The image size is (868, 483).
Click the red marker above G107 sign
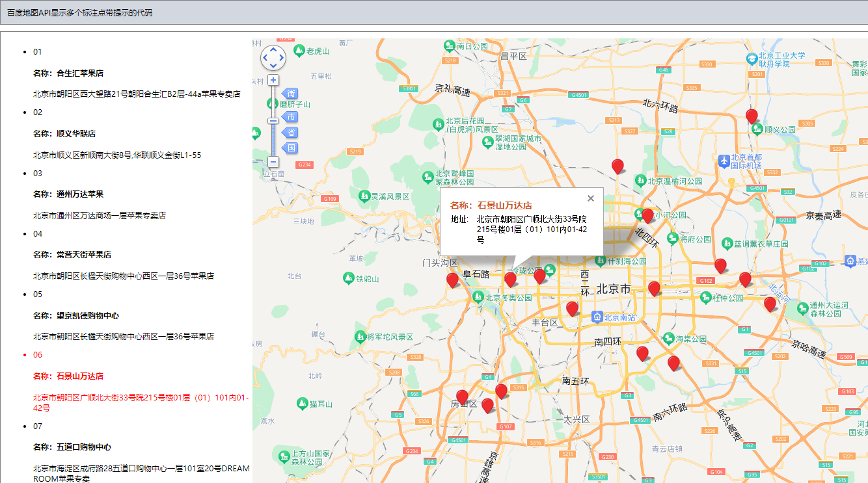[487, 406]
